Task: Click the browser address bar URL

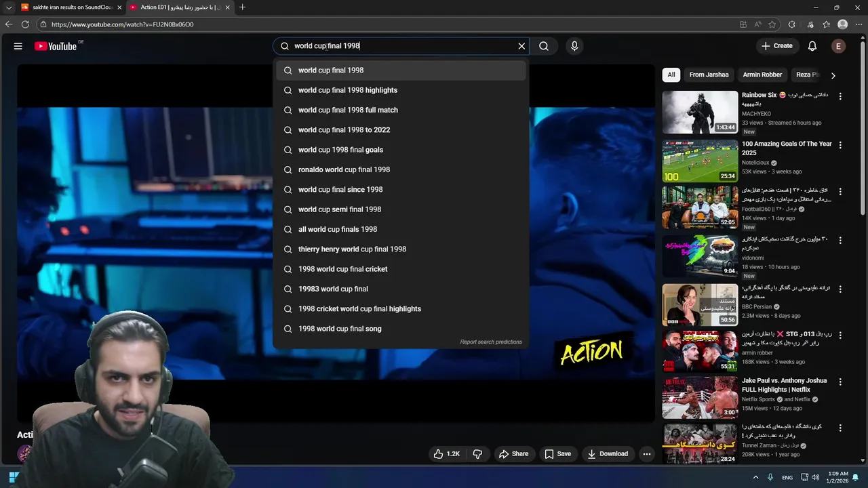Action: click(122, 24)
